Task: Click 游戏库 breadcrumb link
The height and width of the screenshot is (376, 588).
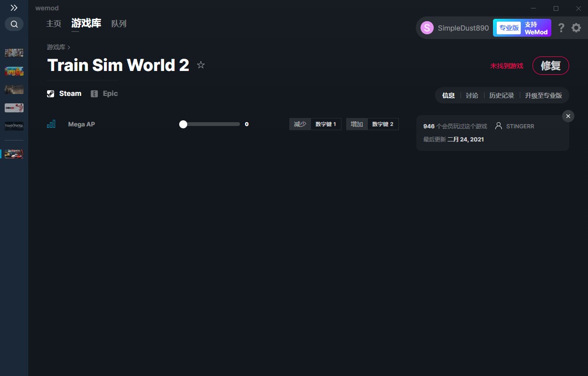Action: point(56,47)
